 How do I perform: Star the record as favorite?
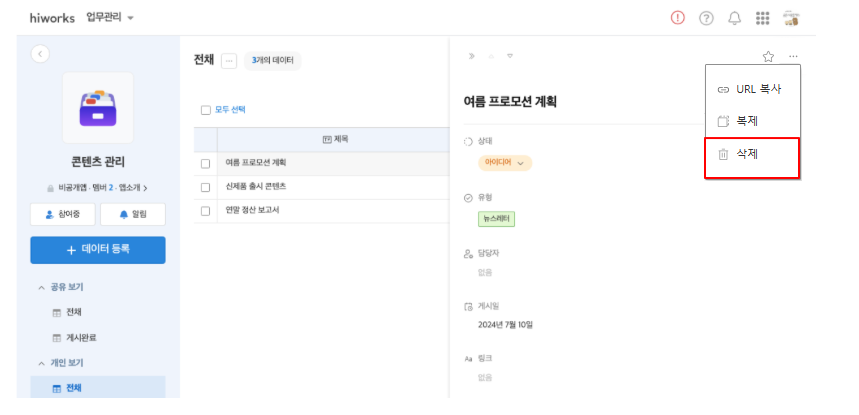pyautogui.click(x=767, y=57)
